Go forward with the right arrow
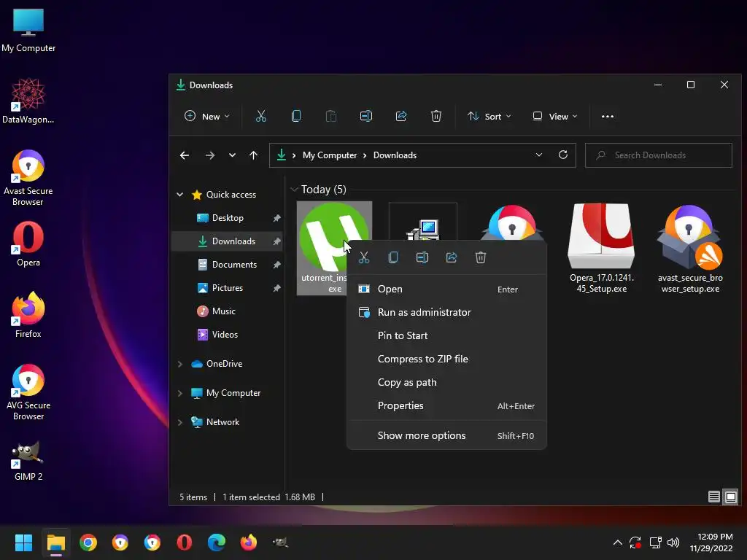Image resolution: width=747 pixels, height=560 pixels. (x=209, y=155)
